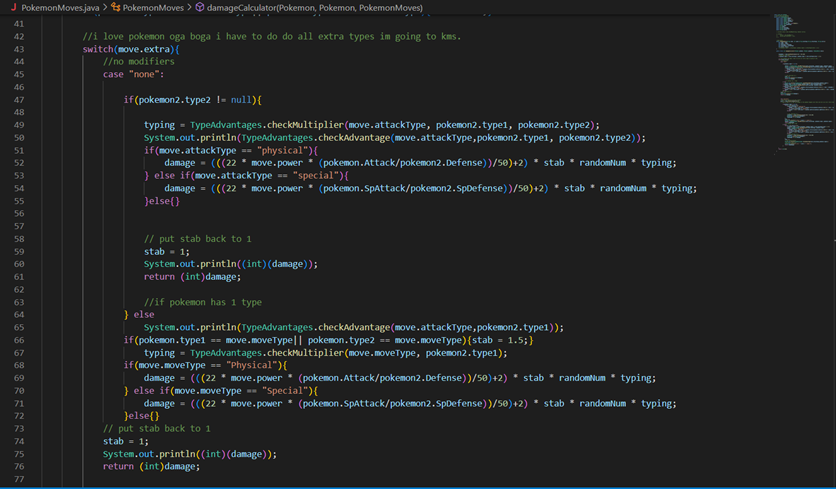The image size is (836, 489).
Task: Open the PokemonMoves.java breadcrumb file picker
Action: tap(59, 7)
